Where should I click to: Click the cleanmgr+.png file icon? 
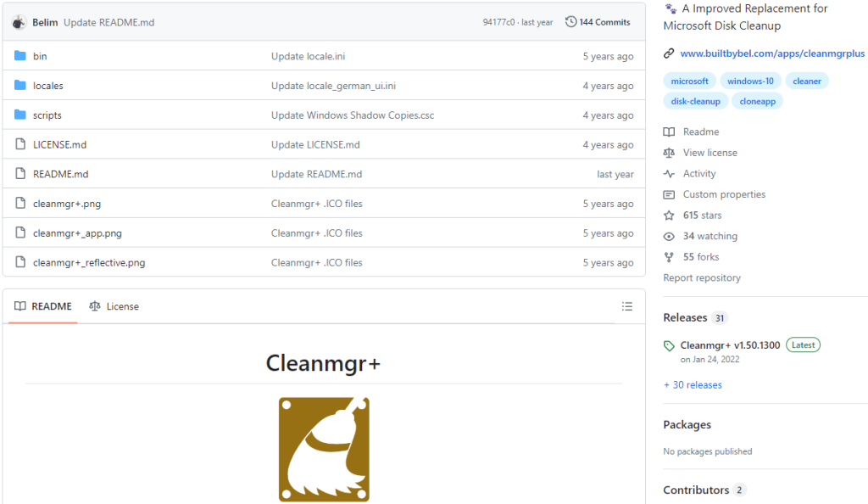tap(20, 204)
